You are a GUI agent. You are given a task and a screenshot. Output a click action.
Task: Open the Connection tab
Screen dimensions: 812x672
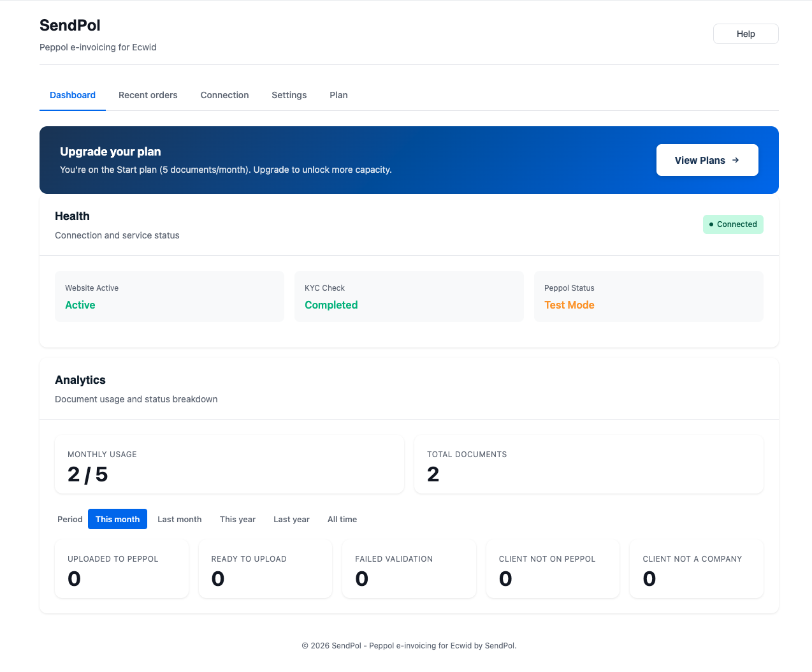coord(224,95)
